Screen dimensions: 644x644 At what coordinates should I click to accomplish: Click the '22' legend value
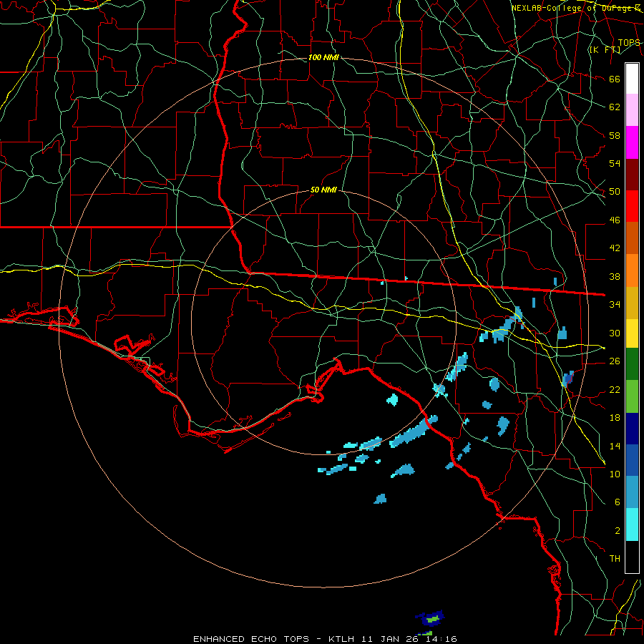[615, 389]
